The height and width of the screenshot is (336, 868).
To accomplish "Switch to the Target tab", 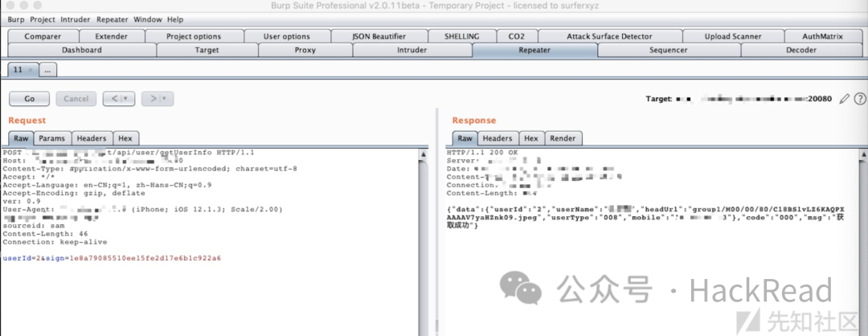I will 207,50.
